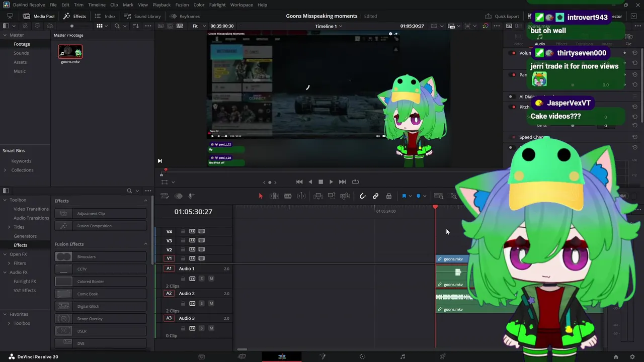The image size is (644, 362).
Task: Solo the Audio 1 track
Action: (202, 279)
